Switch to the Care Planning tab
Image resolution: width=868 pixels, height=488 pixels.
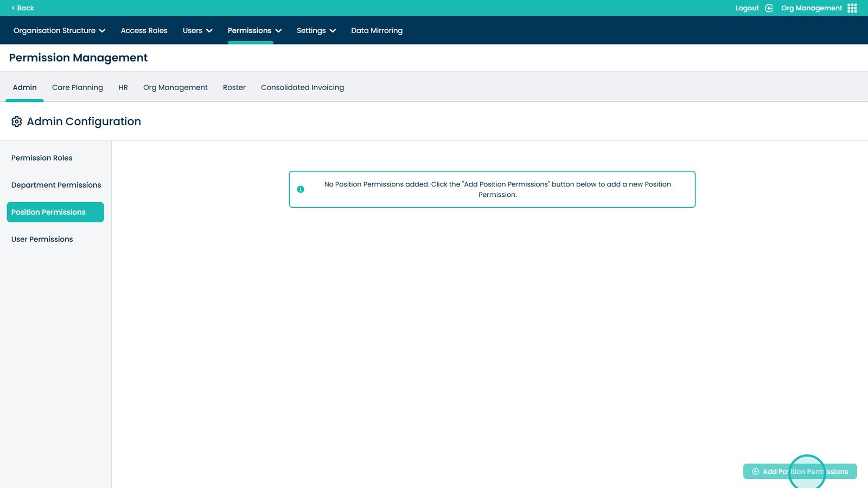tap(77, 87)
